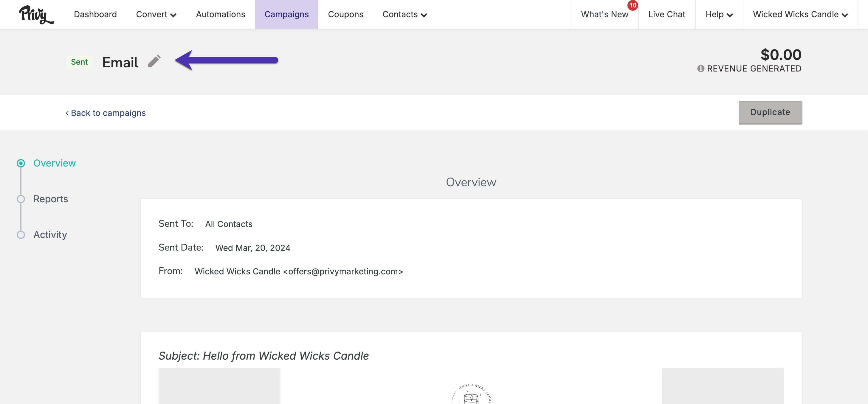Open the Coupons page
The image size is (868, 404).
click(345, 15)
